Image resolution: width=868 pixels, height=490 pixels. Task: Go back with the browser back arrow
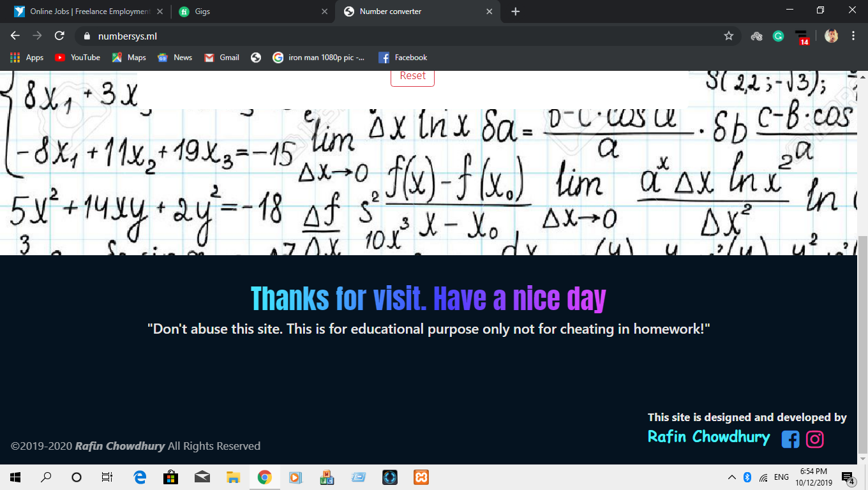[15, 36]
